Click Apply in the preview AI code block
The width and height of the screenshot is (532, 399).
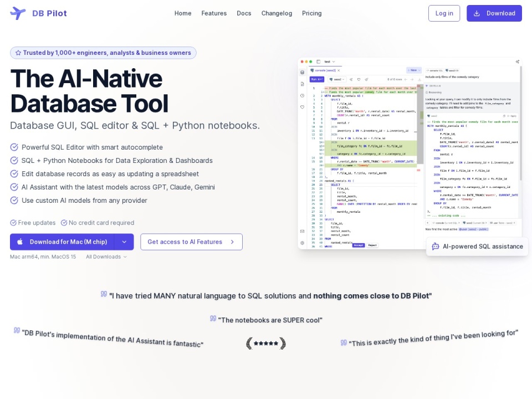(512, 116)
